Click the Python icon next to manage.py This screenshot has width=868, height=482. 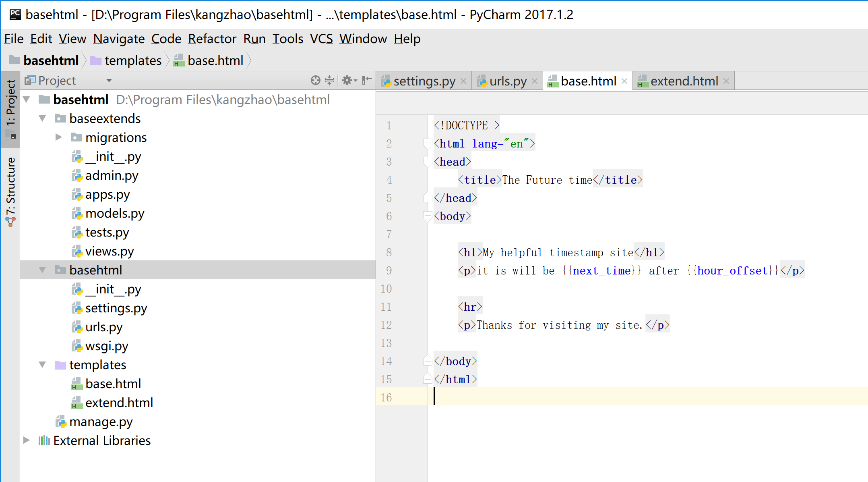click(62, 422)
